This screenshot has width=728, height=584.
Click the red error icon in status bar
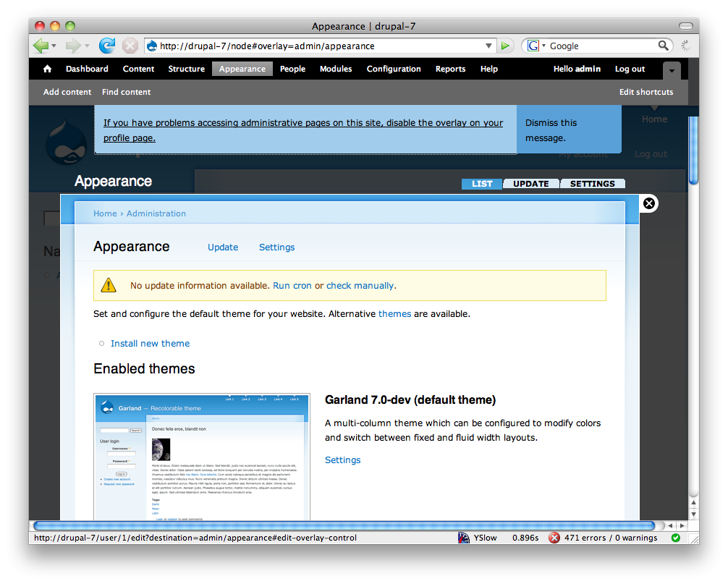[x=554, y=538]
